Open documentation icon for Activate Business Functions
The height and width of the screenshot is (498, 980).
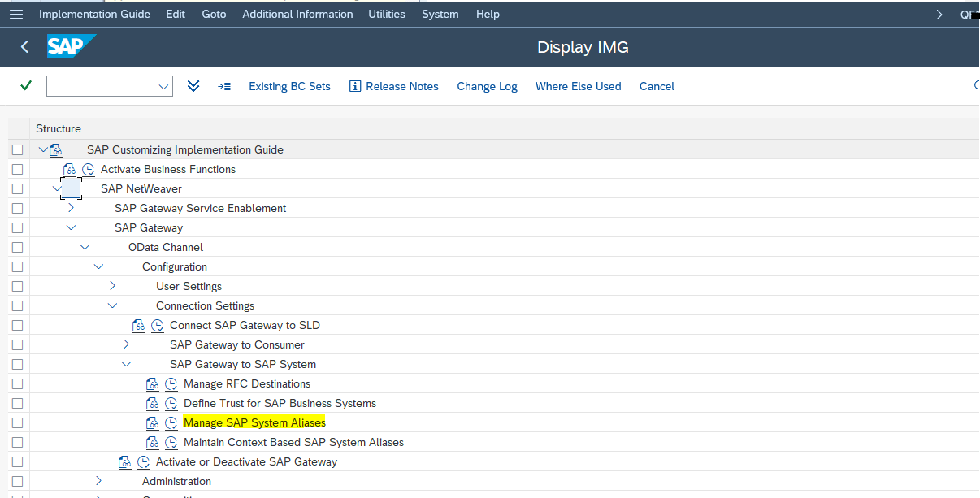pos(70,169)
